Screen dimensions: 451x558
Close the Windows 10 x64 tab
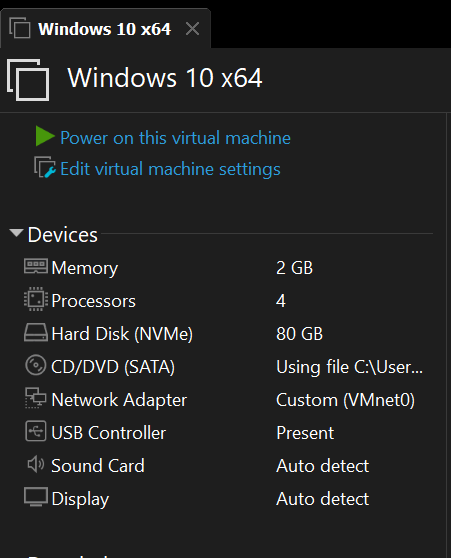click(x=192, y=28)
